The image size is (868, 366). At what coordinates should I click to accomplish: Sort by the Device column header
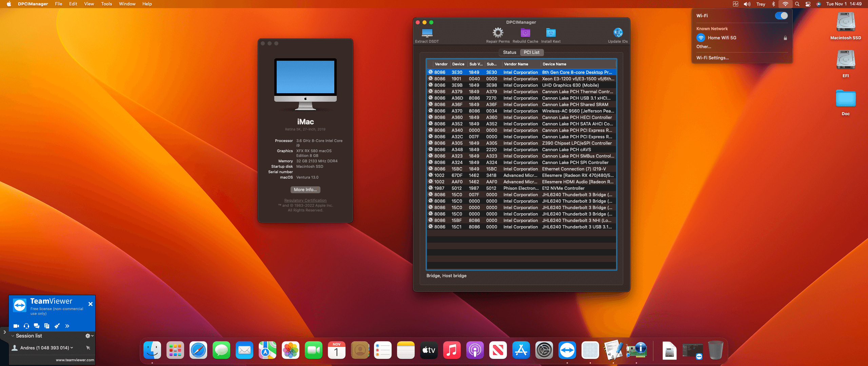point(458,64)
